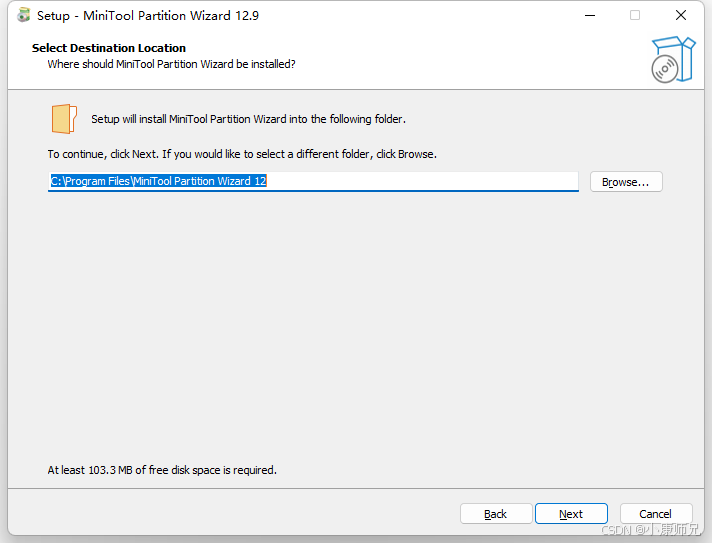This screenshot has width=712, height=543.
Task: Minimize the Setup window
Action: [x=590, y=15]
